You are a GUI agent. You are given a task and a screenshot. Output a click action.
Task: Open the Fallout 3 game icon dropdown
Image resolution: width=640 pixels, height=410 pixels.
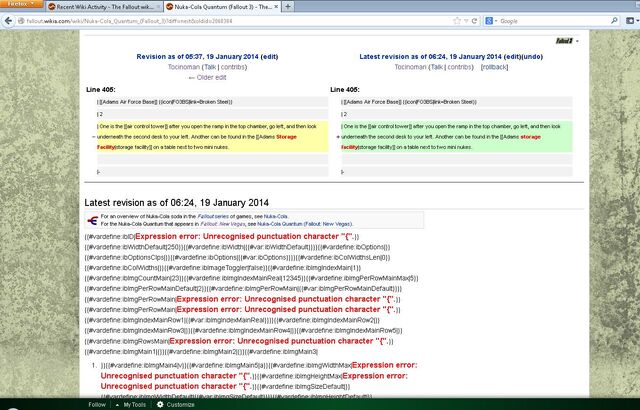[567, 41]
